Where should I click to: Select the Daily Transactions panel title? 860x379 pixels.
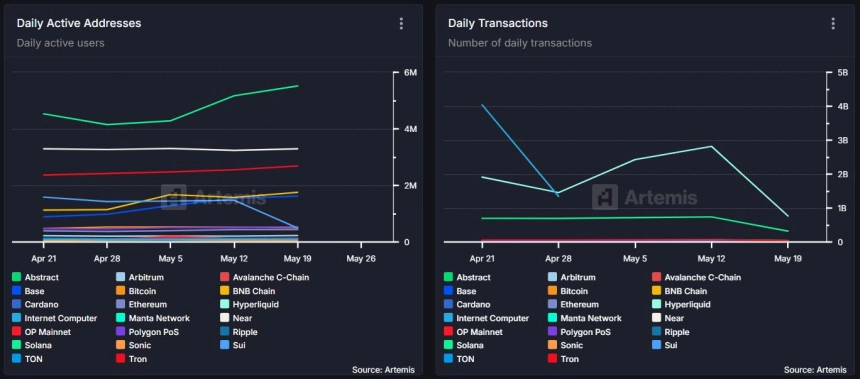pyautogui.click(x=497, y=23)
